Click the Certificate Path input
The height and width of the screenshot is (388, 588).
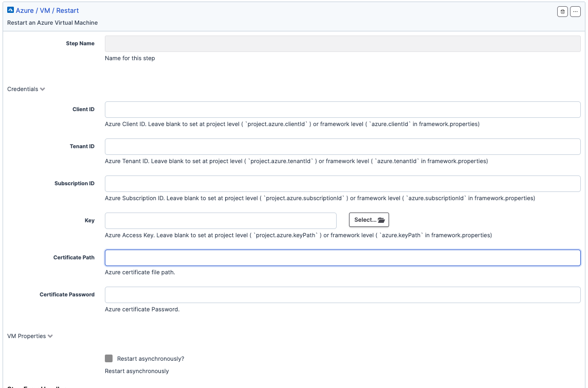[342, 258]
